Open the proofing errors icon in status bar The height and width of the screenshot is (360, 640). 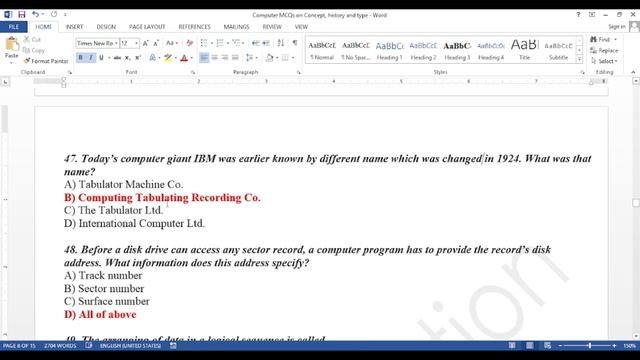tap(89, 346)
